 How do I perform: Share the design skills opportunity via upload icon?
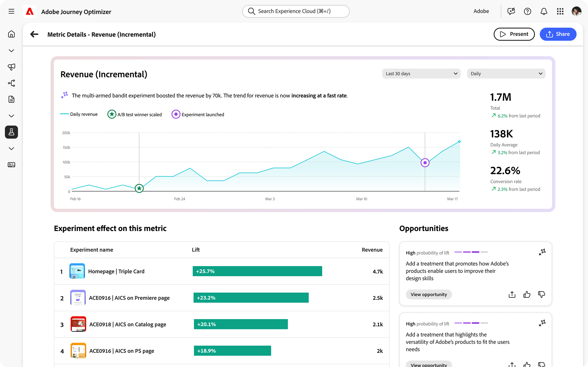click(x=512, y=294)
